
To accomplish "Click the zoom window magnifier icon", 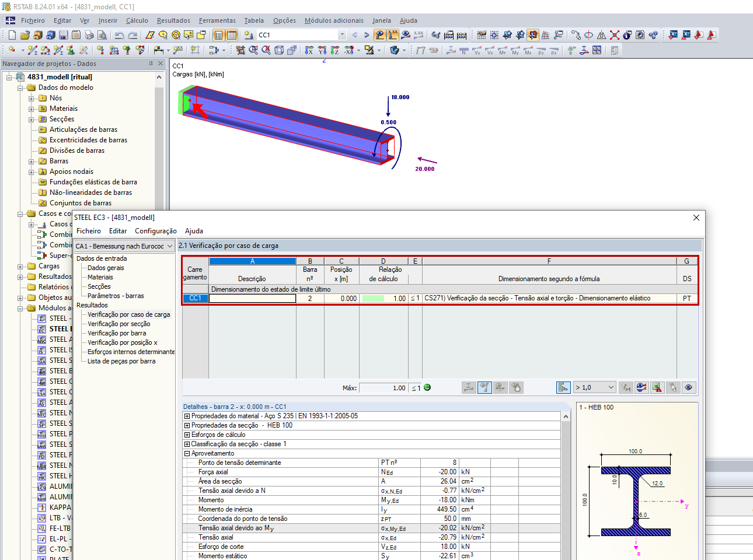I will (x=253, y=50).
